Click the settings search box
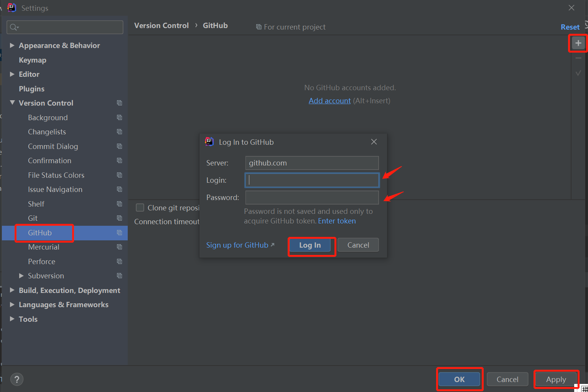588x392 pixels. click(65, 27)
